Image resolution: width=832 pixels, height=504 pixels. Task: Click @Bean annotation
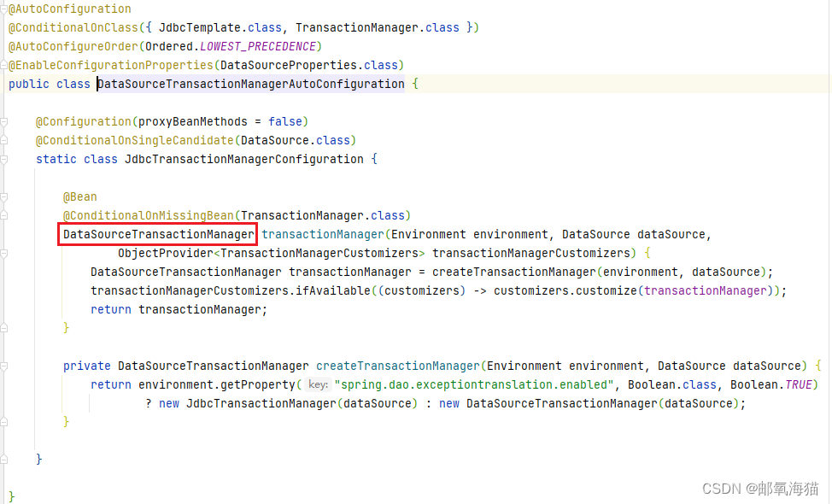tap(80, 196)
